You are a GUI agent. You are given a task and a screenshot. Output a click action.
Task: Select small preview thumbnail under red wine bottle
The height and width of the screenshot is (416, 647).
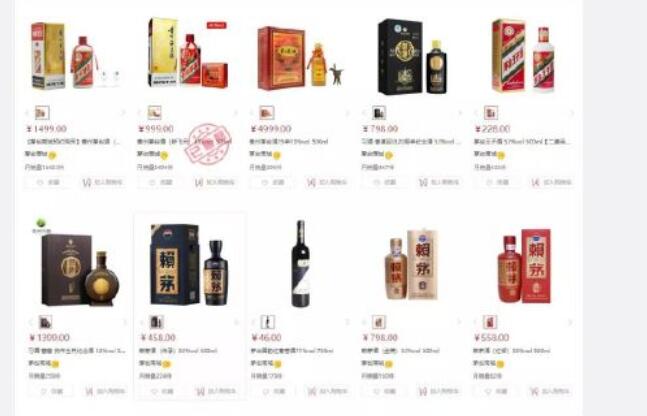pos(267,322)
